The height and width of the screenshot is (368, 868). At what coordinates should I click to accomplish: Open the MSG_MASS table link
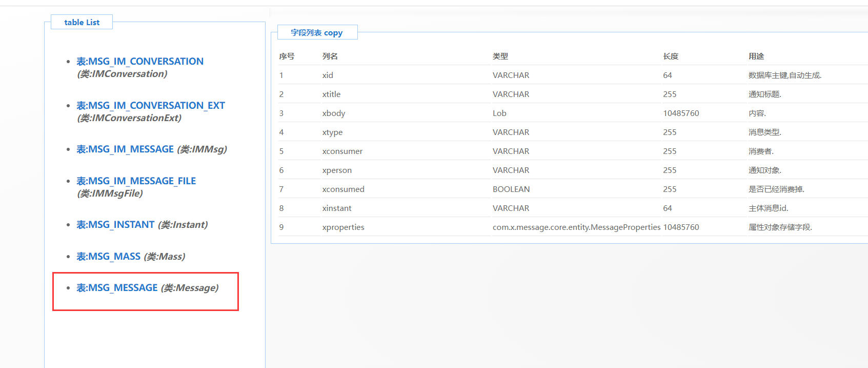tap(109, 257)
